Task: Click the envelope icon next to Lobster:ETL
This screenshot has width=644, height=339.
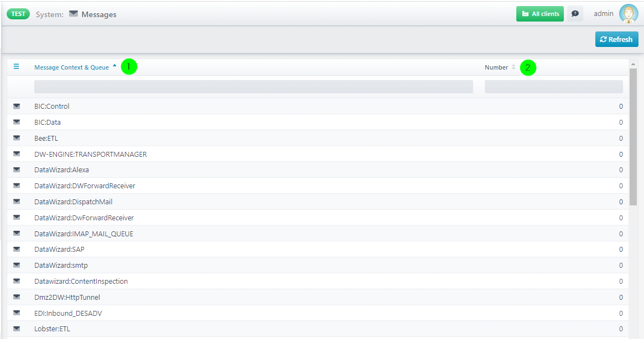Action: (x=17, y=329)
